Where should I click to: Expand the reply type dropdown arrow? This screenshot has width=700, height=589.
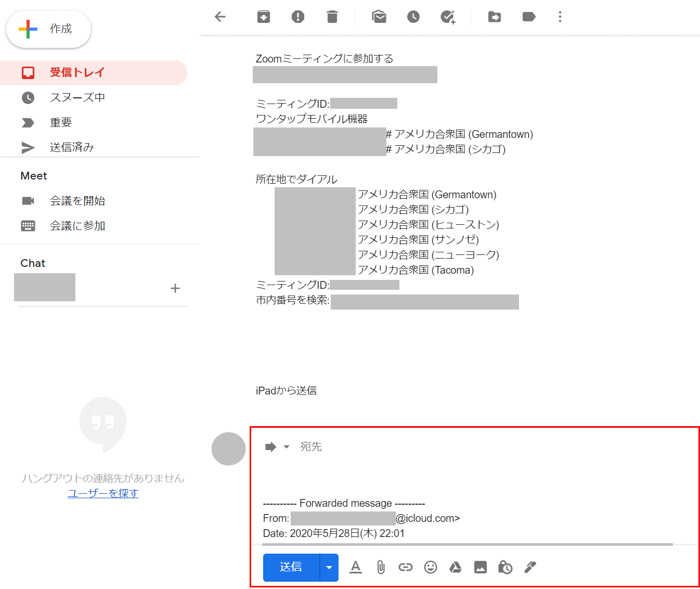(287, 447)
